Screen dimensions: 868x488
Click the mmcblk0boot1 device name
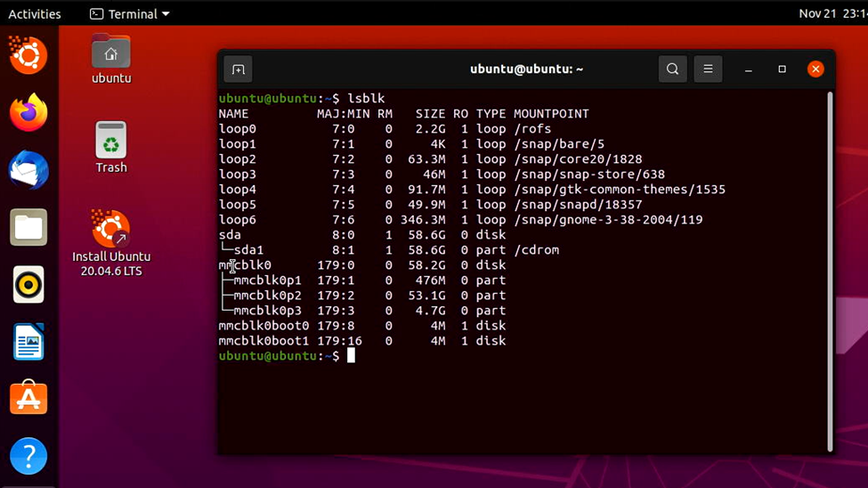pyautogui.click(x=264, y=341)
